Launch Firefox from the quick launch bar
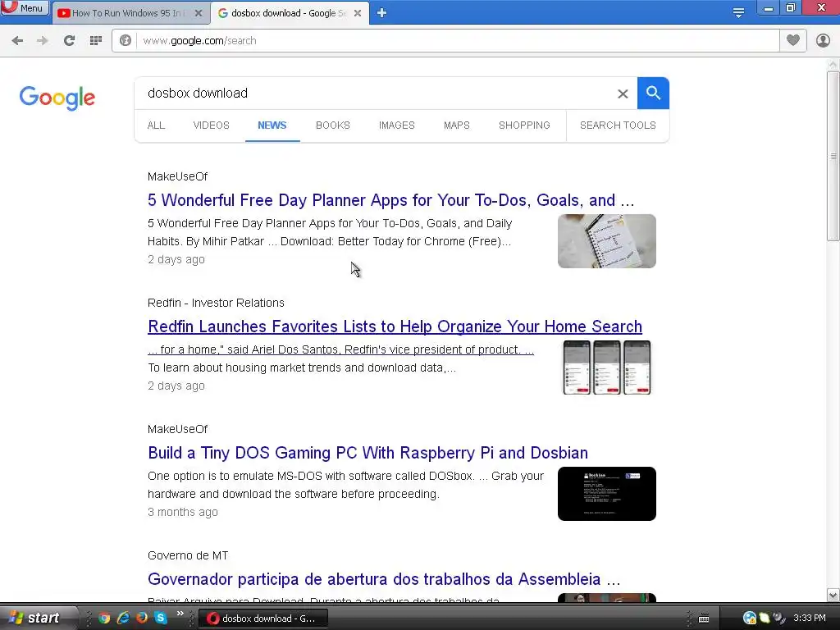This screenshot has height=630, width=840. point(142,618)
